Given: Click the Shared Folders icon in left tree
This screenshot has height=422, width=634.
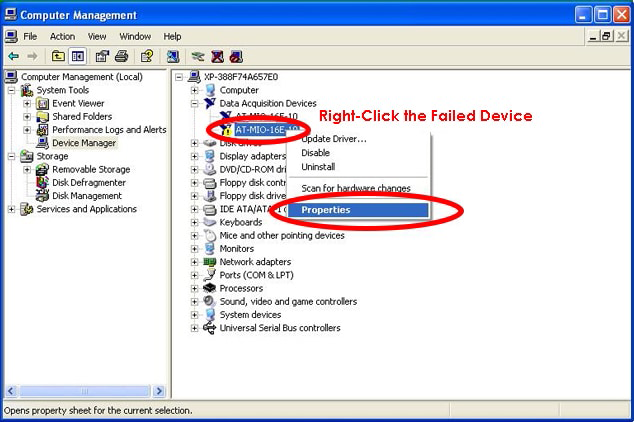Looking at the screenshot, I should pos(42,117).
